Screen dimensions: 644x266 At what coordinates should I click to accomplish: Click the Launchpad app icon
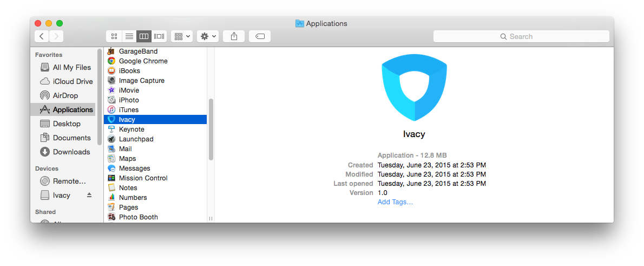pyautogui.click(x=111, y=139)
